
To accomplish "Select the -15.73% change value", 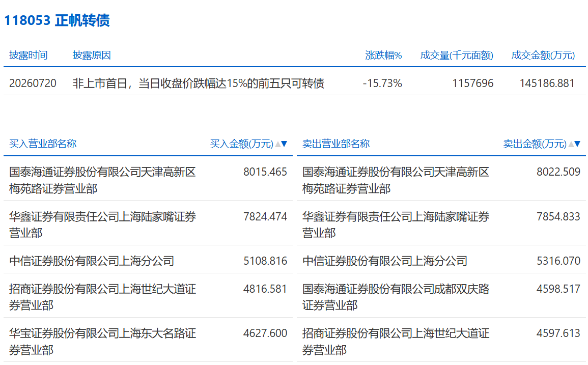I will point(382,83).
